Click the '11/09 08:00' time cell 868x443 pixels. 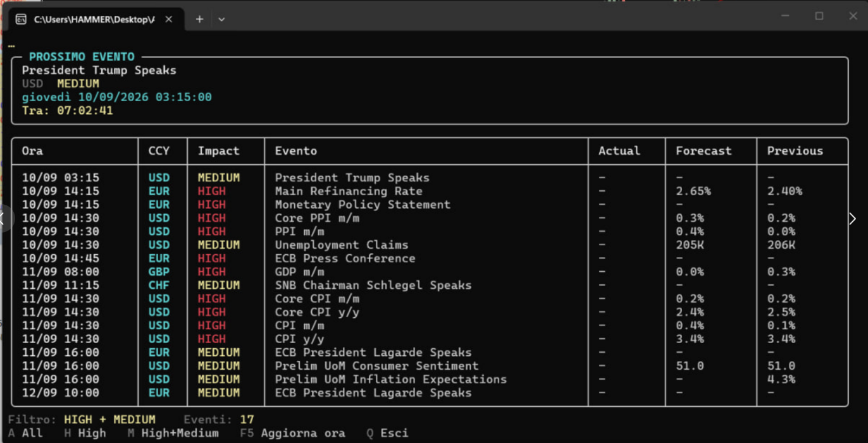point(61,272)
